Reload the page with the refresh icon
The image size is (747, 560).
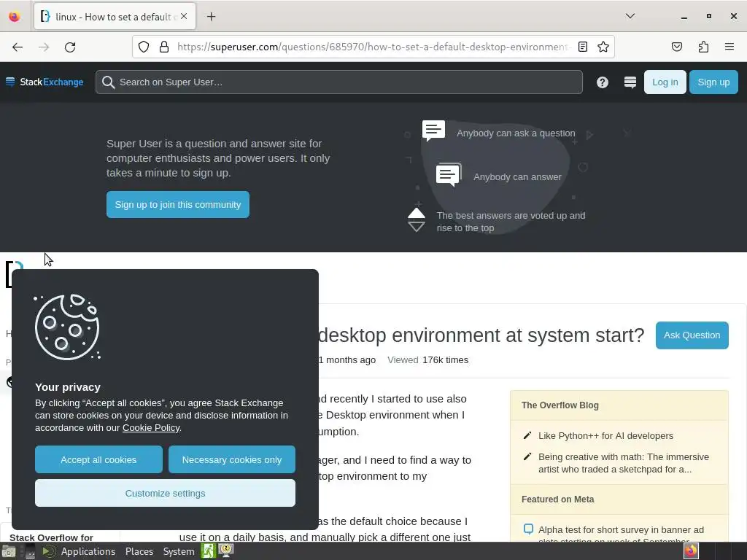tap(70, 47)
